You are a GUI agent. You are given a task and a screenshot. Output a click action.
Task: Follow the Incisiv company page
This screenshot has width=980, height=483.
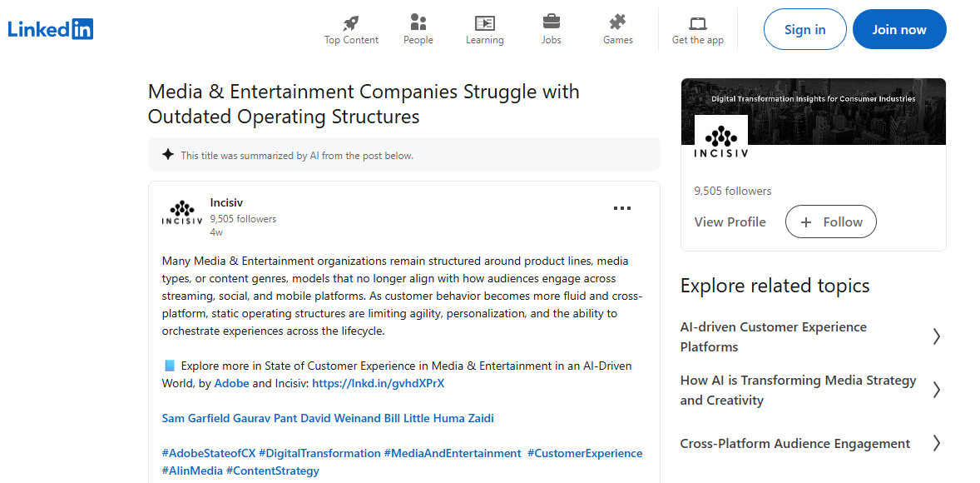click(x=830, y=222)
